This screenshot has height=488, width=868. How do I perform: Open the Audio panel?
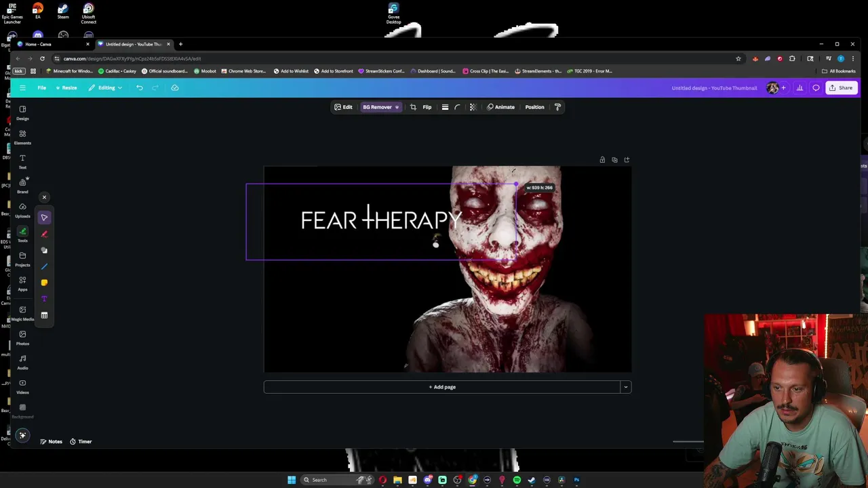coord(22,362)
